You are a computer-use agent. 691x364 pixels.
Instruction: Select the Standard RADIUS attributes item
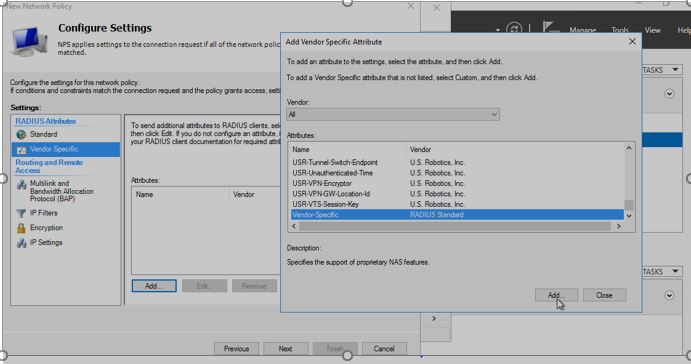(43, 134)
